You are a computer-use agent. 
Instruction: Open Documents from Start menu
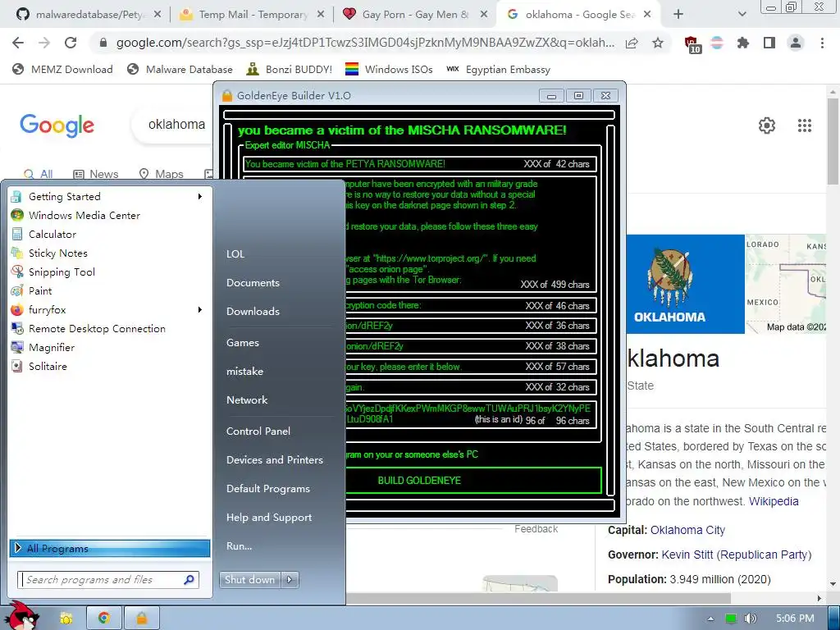[x=253, y=283]
